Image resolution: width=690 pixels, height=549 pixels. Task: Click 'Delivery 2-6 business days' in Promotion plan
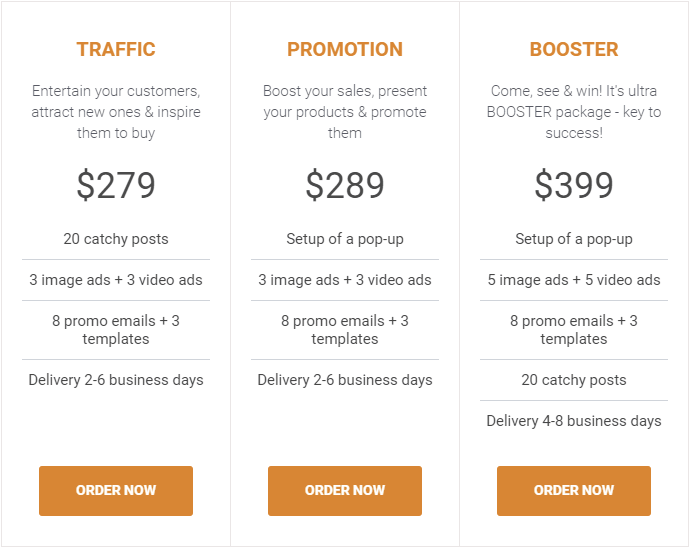click(345, 380)
